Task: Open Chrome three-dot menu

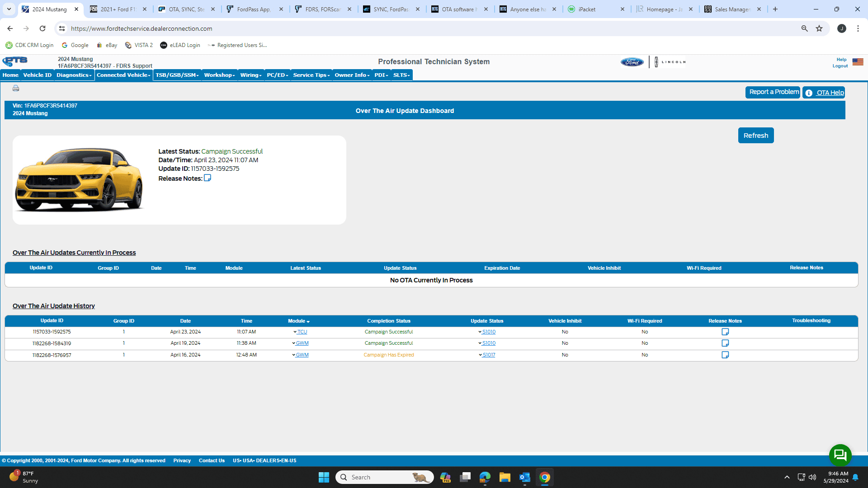Action: coord(858,28)
